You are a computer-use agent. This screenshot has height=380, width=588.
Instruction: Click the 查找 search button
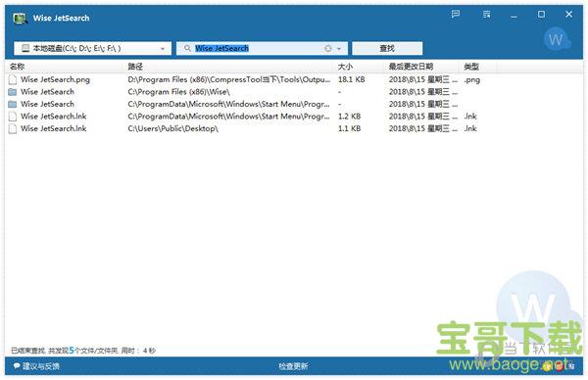coord(387,48)
